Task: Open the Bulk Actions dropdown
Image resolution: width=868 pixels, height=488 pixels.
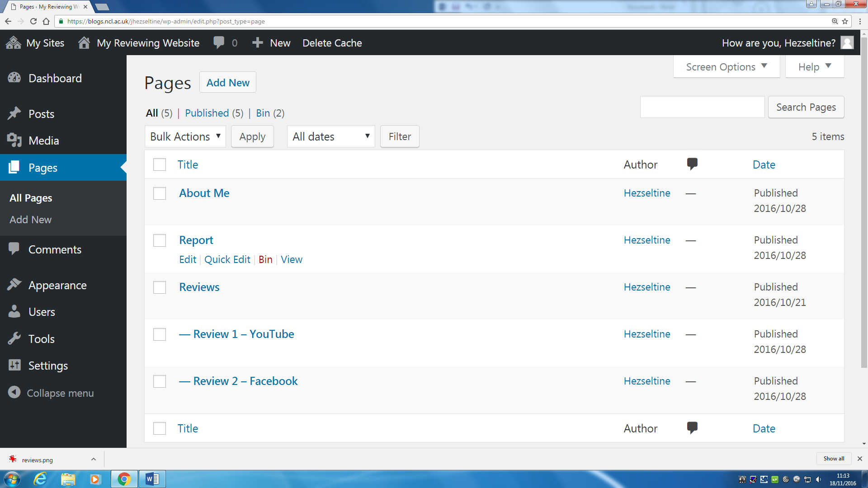Action: point(185,136)
